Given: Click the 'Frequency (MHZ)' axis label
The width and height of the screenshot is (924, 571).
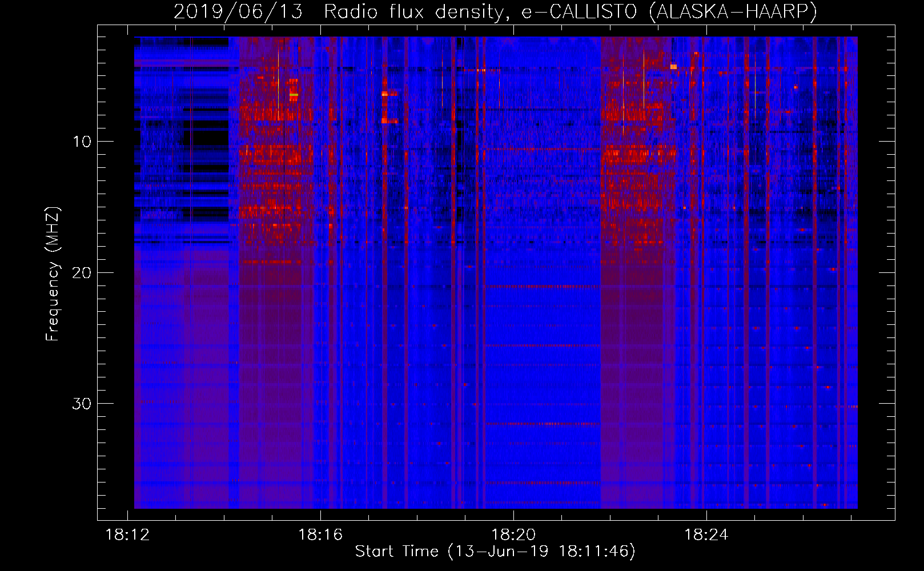Looking at the screenshot, I should pos(53,274).
